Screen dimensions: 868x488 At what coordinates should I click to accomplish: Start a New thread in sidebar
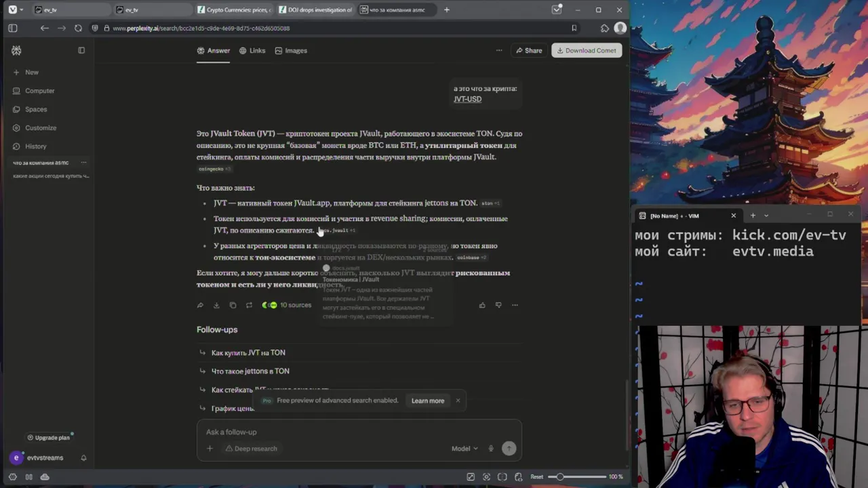pyautogui.click(x=26, y=72)
